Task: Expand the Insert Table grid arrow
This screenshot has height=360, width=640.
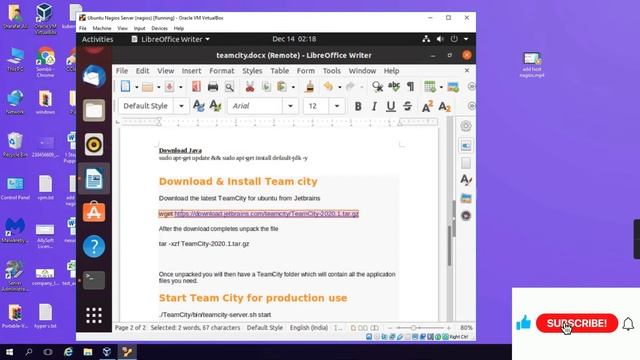Action: (441, 87)
